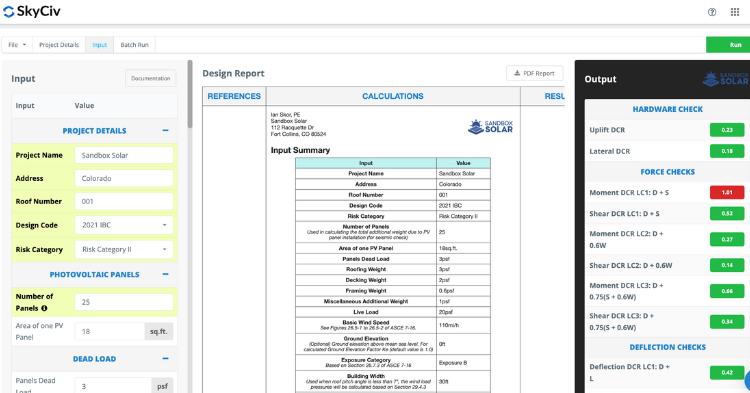Click the green Run button
The width and height of the screenshot is (750, 393).
[728, 44]
